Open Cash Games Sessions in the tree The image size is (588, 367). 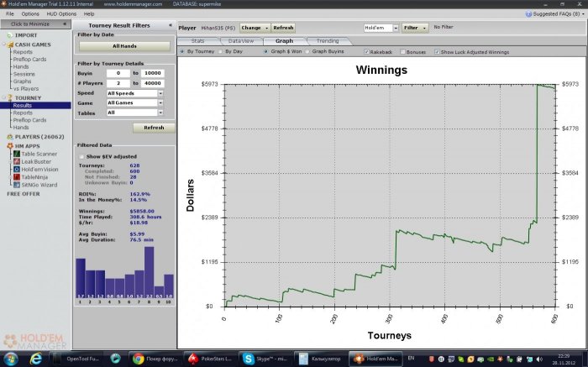tap(24, 74)
